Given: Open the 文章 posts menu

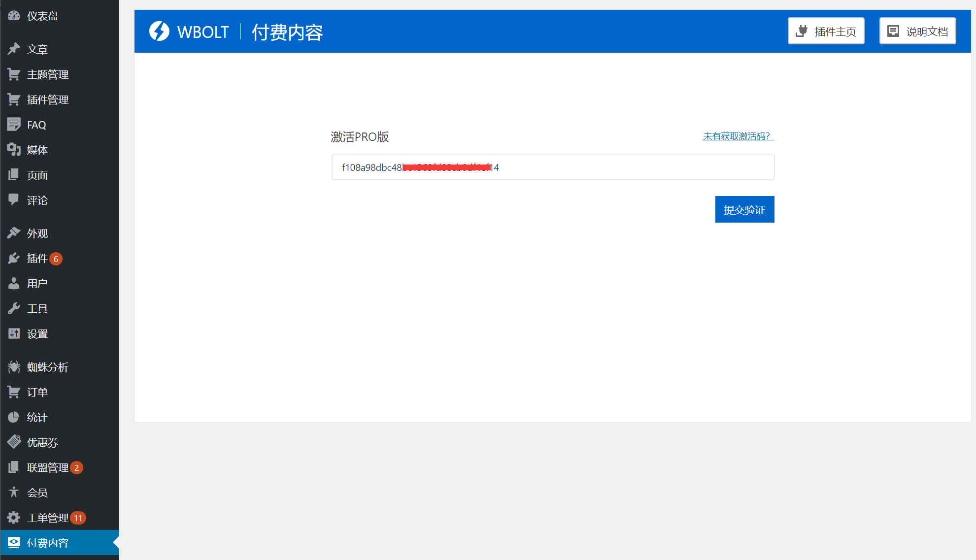Looking at the screenshot, I should (x=13, y=49).
